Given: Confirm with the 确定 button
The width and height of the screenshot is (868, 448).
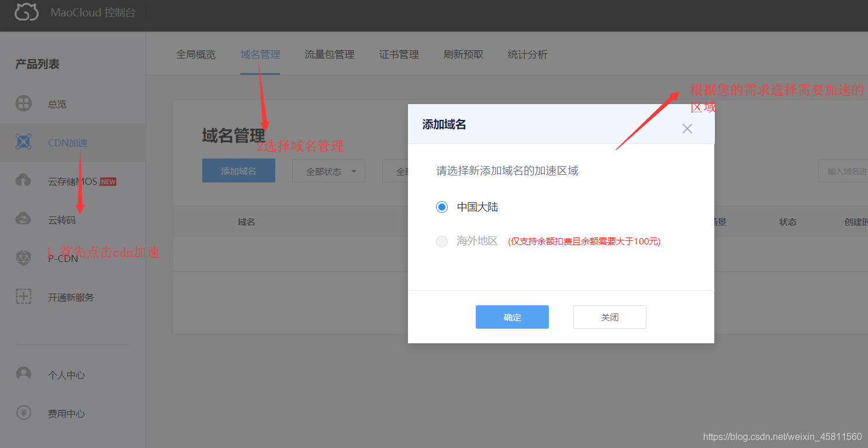Looking at the screenshot, I should [x=512, y=317].
